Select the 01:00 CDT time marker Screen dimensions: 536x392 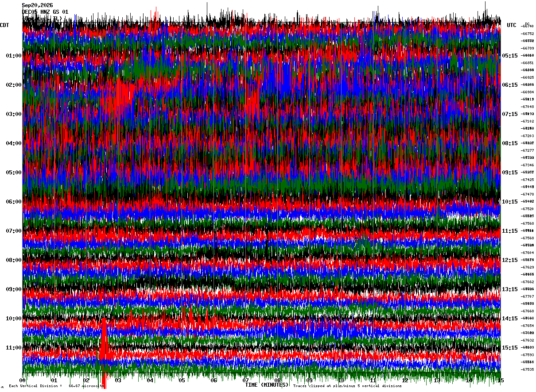(14, 56)
